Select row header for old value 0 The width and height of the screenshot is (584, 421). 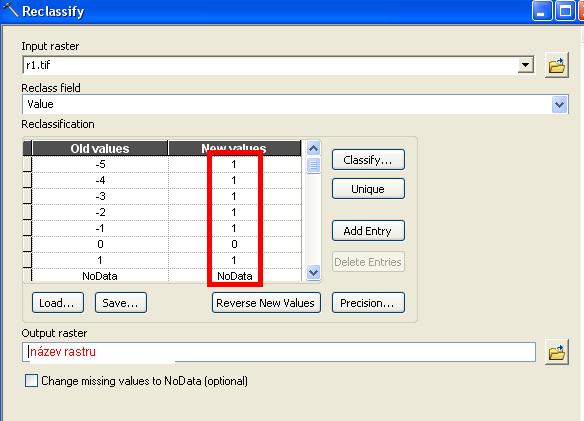[27, 244]
